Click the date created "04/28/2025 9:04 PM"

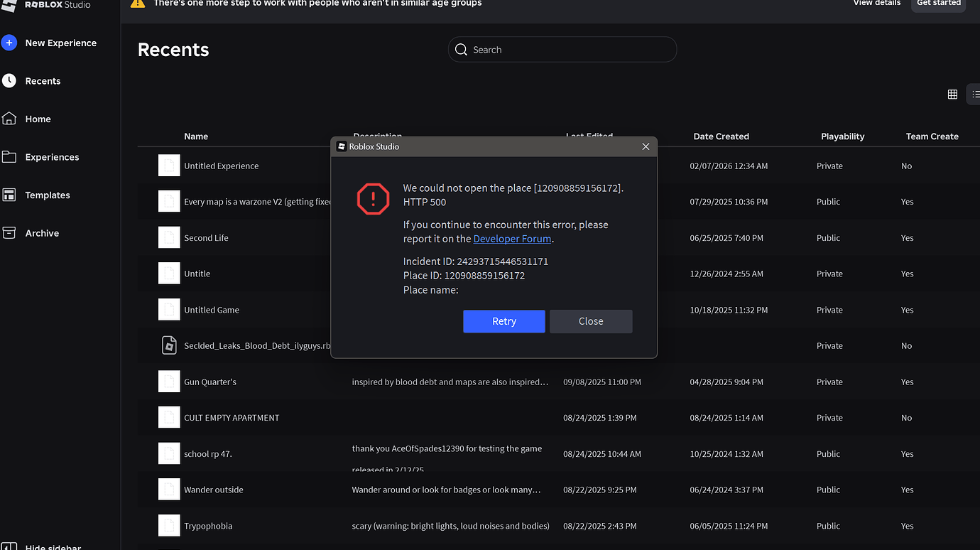coord(726,382)
